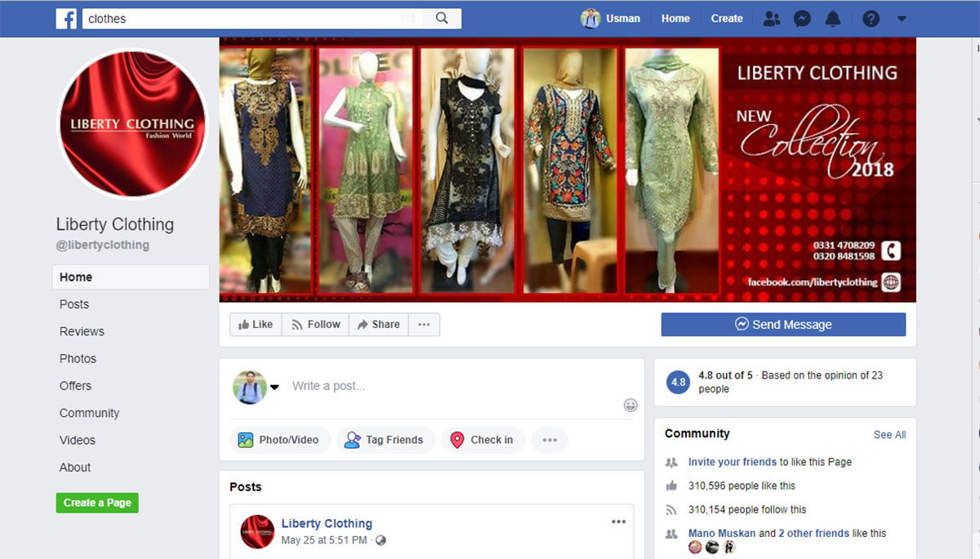Click the Tag Friends button
Screen dimensions: 980x559
point(385,440)
